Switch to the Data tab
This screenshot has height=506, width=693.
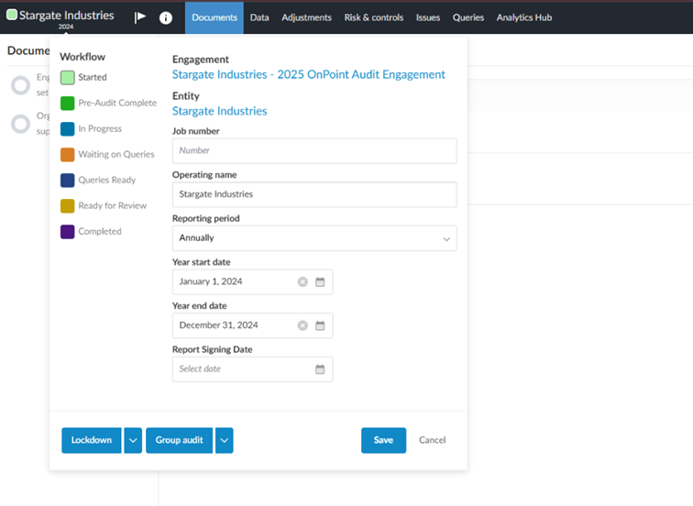(x=259, y=18)
